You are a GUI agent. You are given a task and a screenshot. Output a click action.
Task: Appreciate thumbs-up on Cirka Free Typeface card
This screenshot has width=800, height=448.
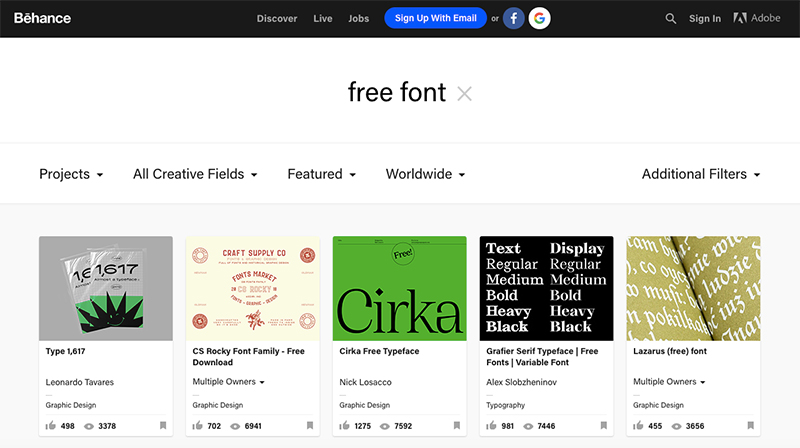[344, 426]
